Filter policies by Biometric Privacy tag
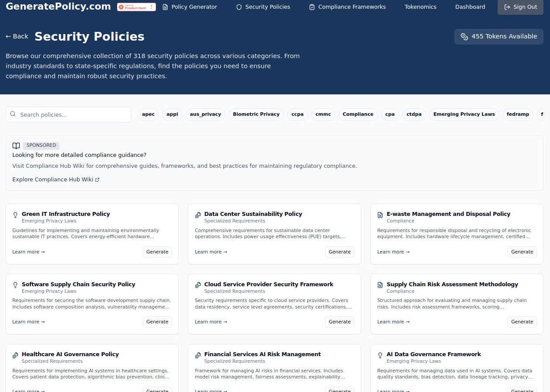 256,114
